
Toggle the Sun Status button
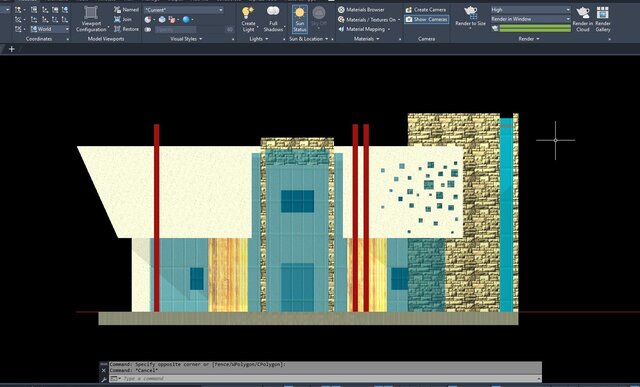coord(300,19)
